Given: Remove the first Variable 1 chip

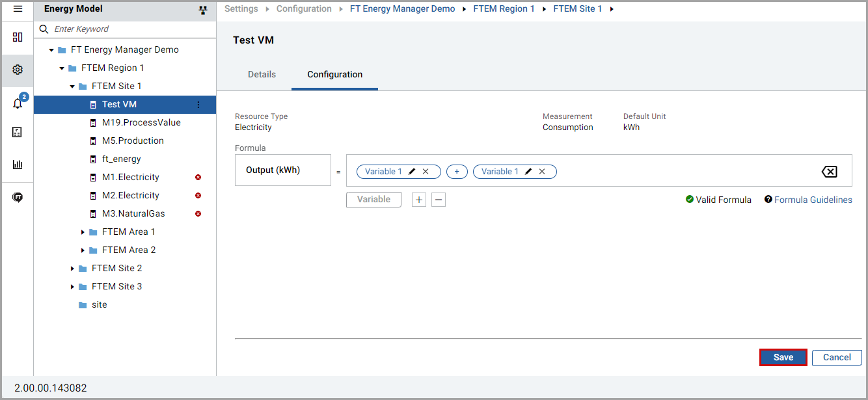Looking at the screenshot, I should point(426,172).
